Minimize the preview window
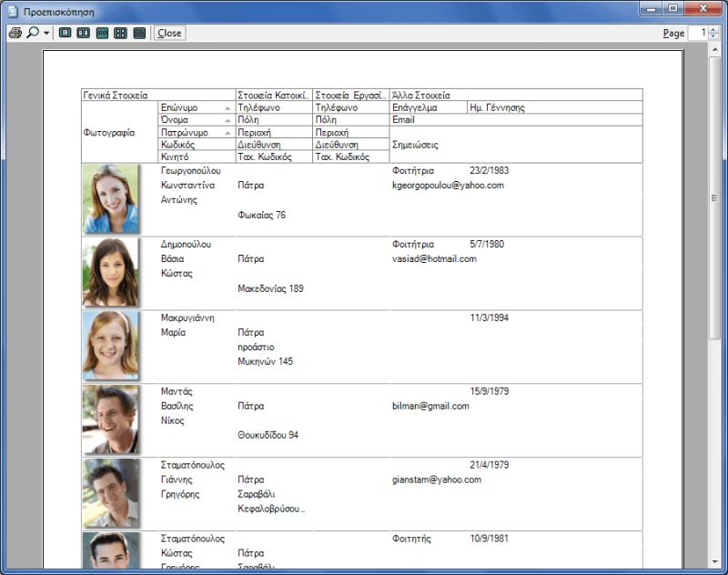The width and height of the screenshot is (728, 575). tap(650, 8)
